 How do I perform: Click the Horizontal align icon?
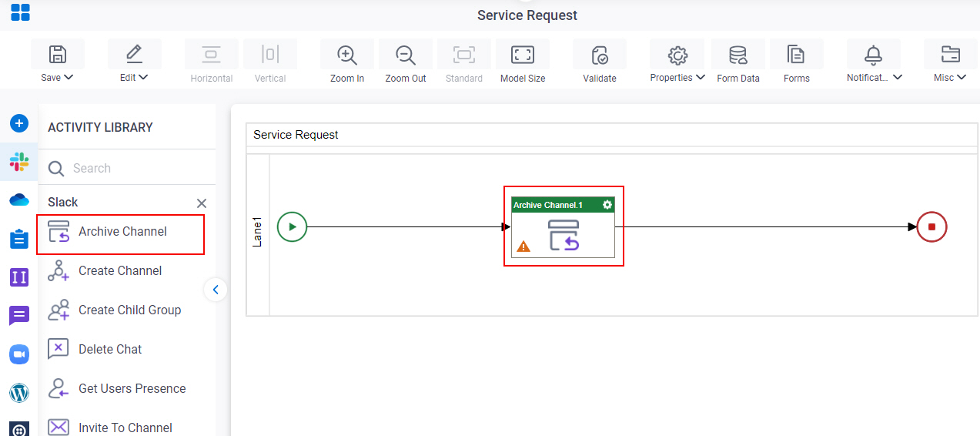pos(211,54)
